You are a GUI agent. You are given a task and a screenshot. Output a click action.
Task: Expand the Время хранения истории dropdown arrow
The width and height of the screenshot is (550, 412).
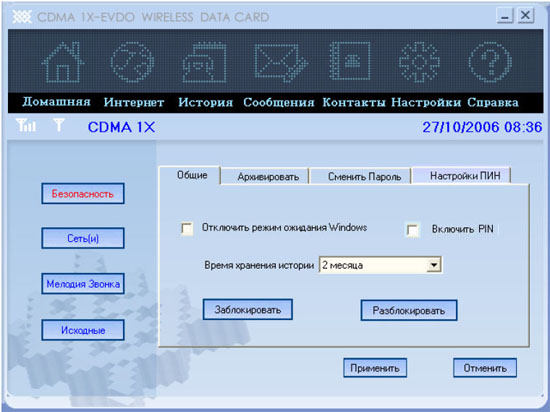pyautogui.click(x=434, y=265)
